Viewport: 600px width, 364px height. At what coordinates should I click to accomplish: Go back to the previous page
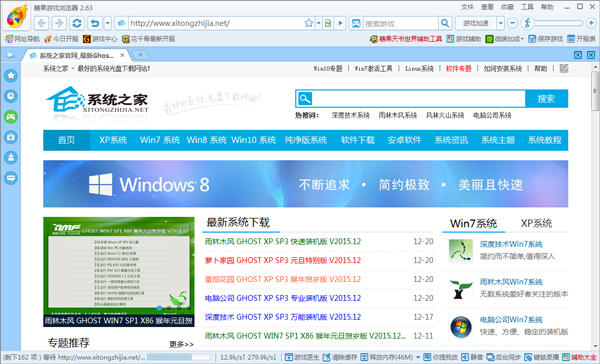(41, 23)
